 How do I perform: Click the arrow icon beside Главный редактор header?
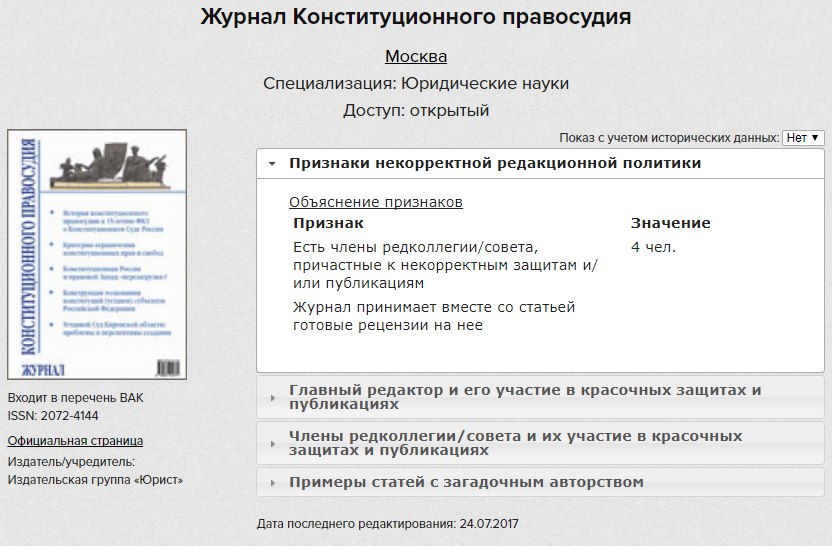click(x=272, y=398)
